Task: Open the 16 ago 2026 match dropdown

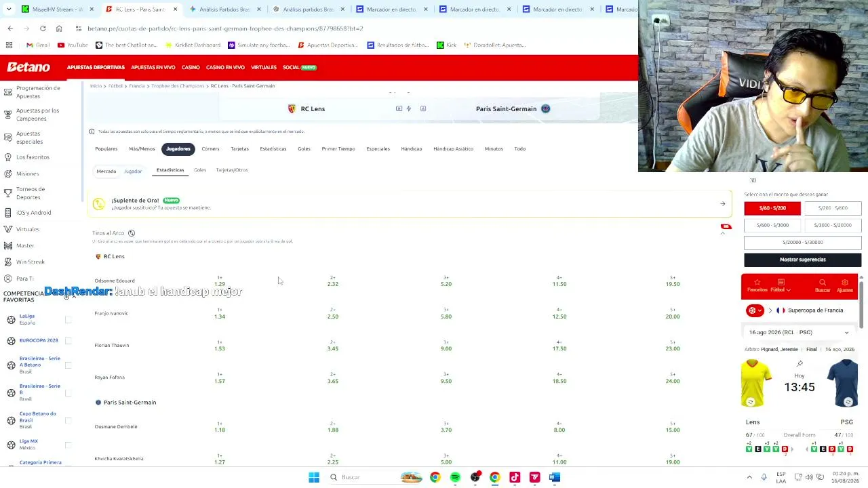Action: pyautogui.click(x=799, y=332)
